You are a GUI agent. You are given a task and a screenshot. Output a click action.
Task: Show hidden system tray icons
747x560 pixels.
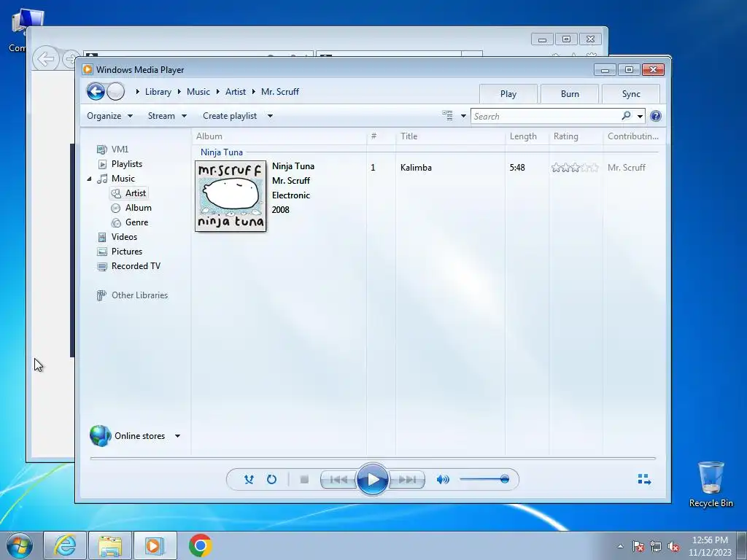[620, 546]
